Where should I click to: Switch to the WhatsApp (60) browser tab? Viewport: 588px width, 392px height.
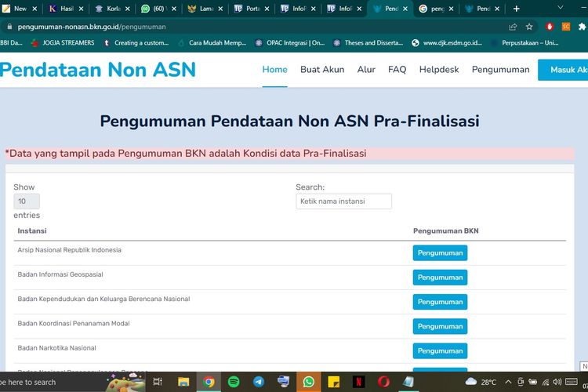tap(154, 9)
